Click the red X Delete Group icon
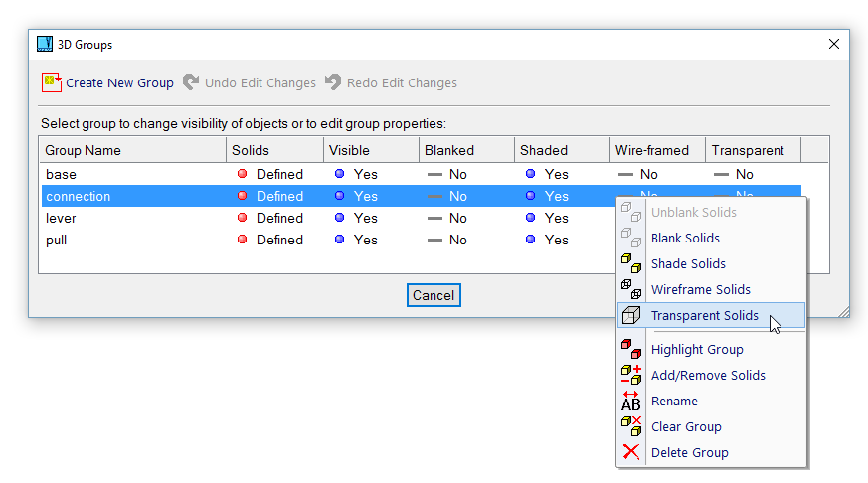The height and width of the screenshot is (483, 868). pos(630,452)
